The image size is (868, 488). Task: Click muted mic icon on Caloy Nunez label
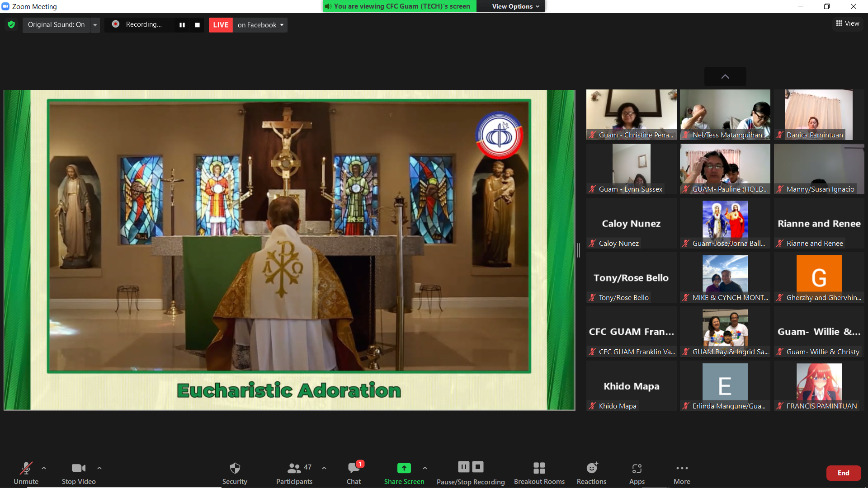click(592, 243)
